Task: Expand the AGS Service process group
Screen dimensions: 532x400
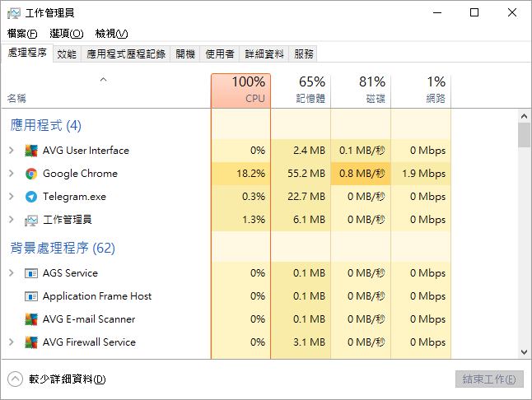Action: pyautogui.click(x=11, y=273)
